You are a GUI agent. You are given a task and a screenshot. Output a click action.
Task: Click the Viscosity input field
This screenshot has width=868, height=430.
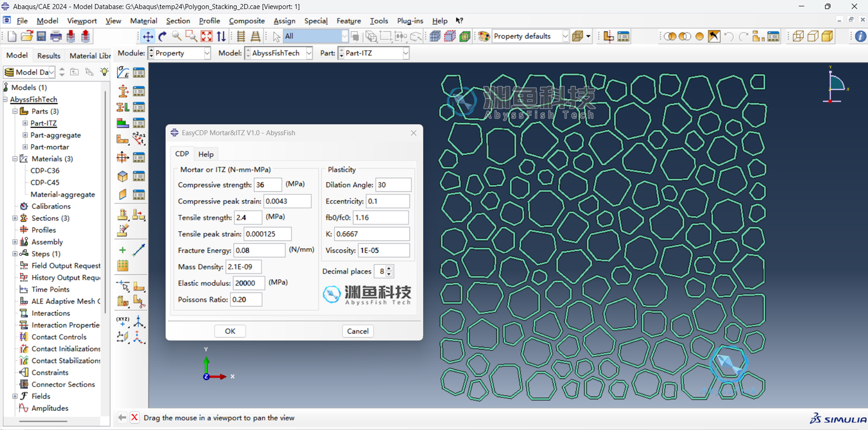(x=384, y=250)
